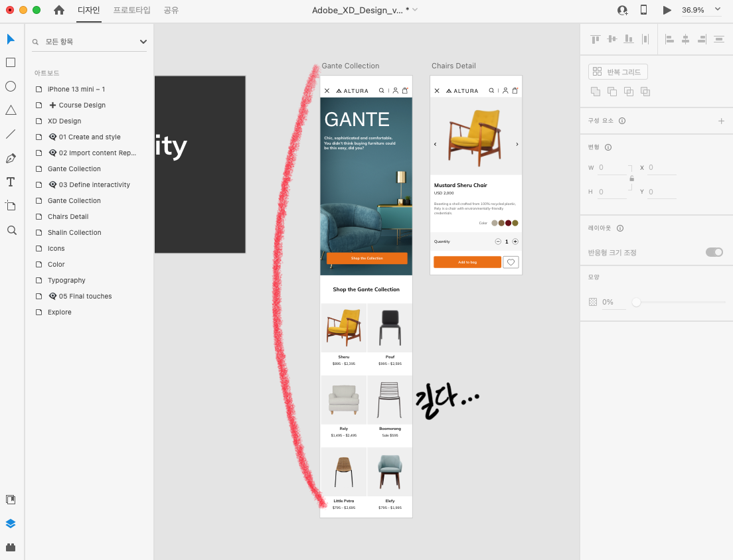The image size is (733, 560).
Task: Toggle the aspect ratio lock icon
Action: (631, 178)
